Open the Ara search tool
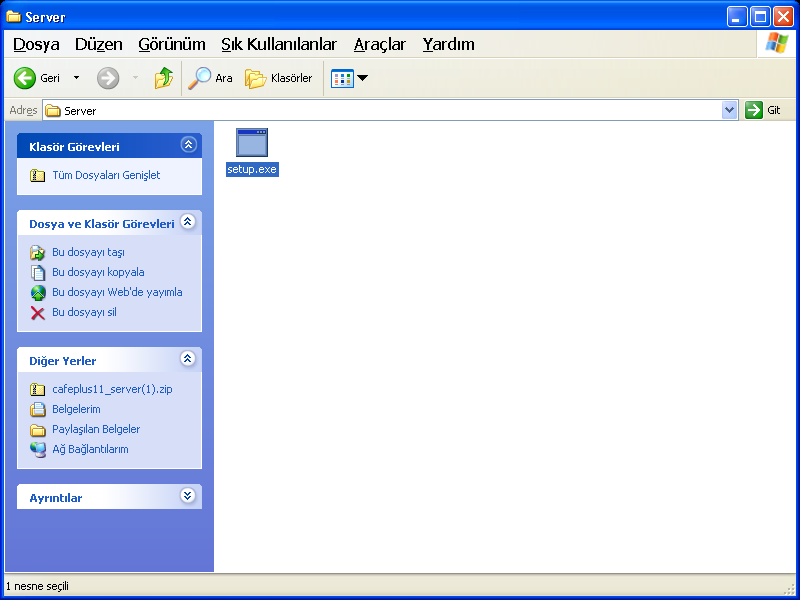Viewport: 800px width, 600px height. click(x=210, y=78)
